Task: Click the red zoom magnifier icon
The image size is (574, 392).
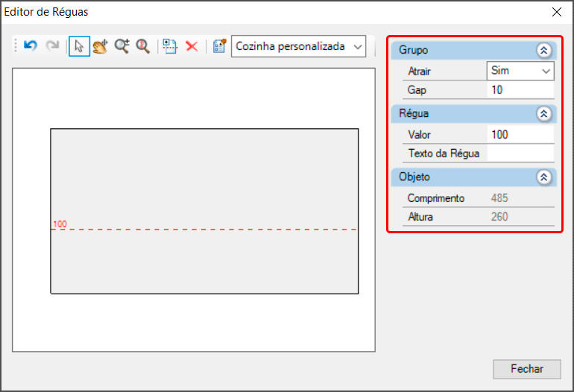Action: tap(142, 46)
